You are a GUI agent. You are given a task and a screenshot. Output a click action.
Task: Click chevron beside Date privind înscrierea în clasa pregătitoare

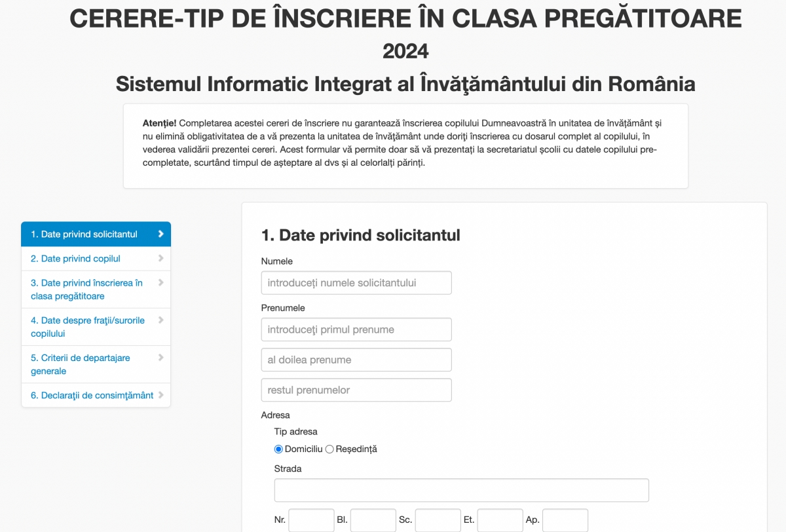pos(160,282)
